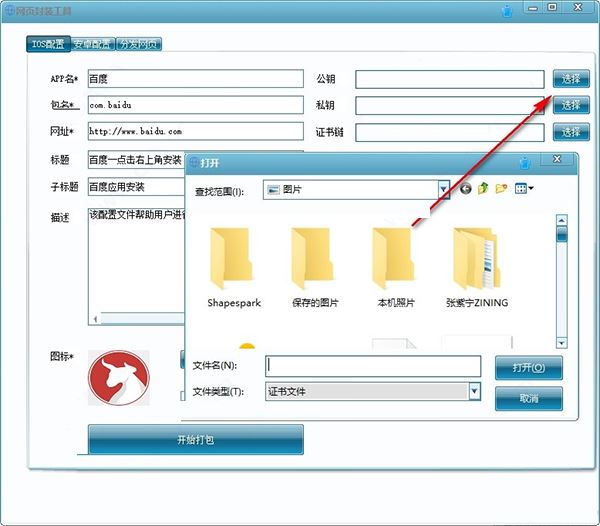Click the file list scrollbar up arrow
Viewport: 600px width, 526px height.
point(561,220)
